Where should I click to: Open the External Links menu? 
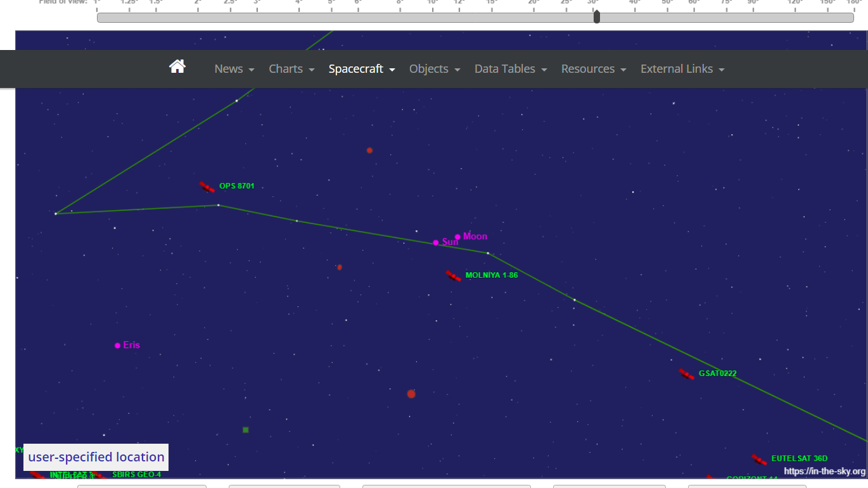[x=682, y=69]
